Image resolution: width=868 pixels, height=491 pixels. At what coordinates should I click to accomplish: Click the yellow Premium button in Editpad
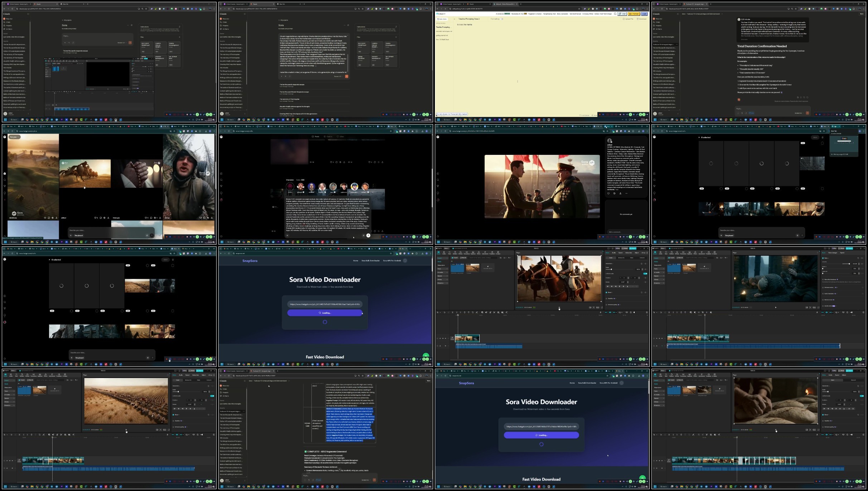click(x=634, y=14)
